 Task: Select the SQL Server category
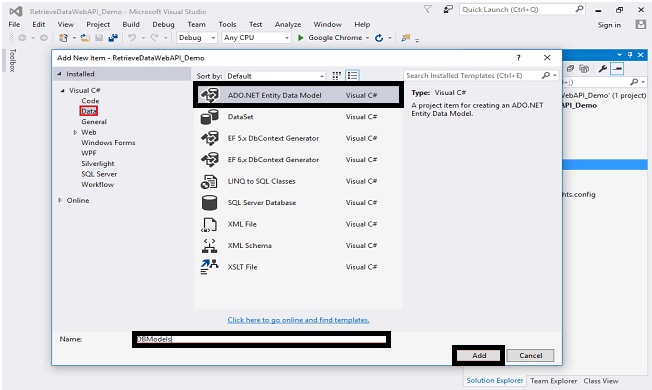99,174
